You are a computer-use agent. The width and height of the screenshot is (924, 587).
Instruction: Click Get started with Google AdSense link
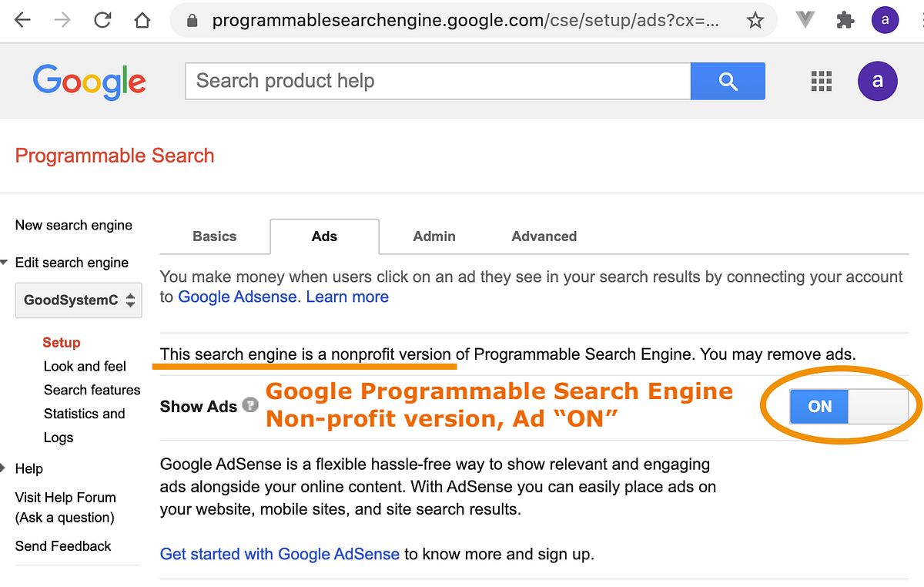click(x=280, y=554)
